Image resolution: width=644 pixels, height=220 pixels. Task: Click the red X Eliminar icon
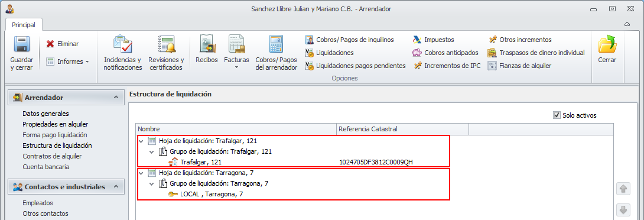[x=50, y=44]
